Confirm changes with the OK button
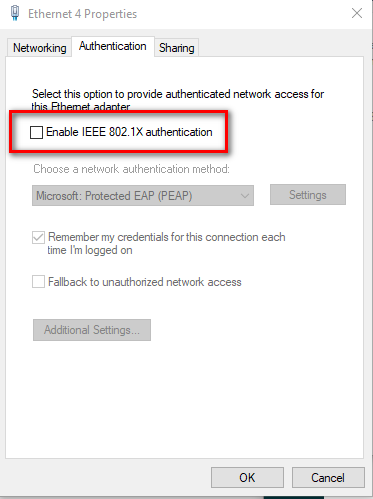The image size is (373, 499). 247,478
